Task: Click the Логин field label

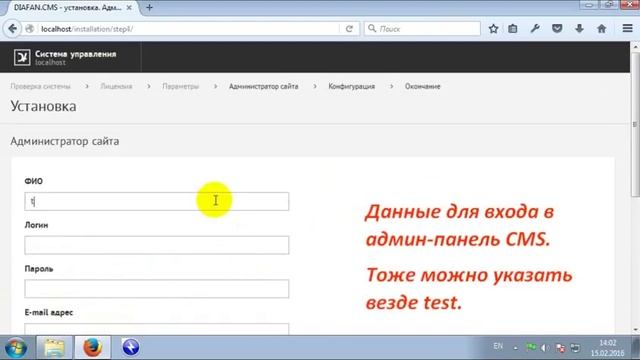Action: (x=36, y=225)
